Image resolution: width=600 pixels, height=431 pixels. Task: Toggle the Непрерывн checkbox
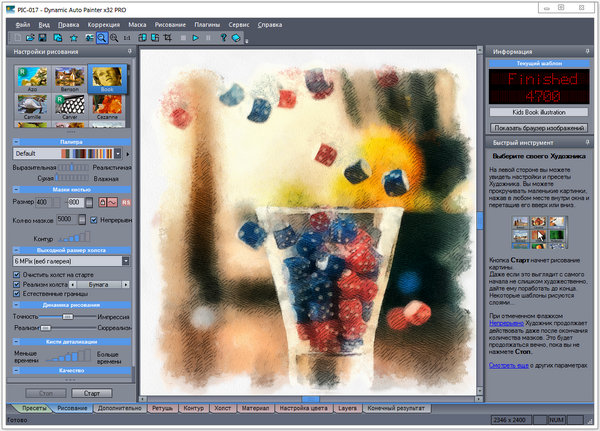94,219
